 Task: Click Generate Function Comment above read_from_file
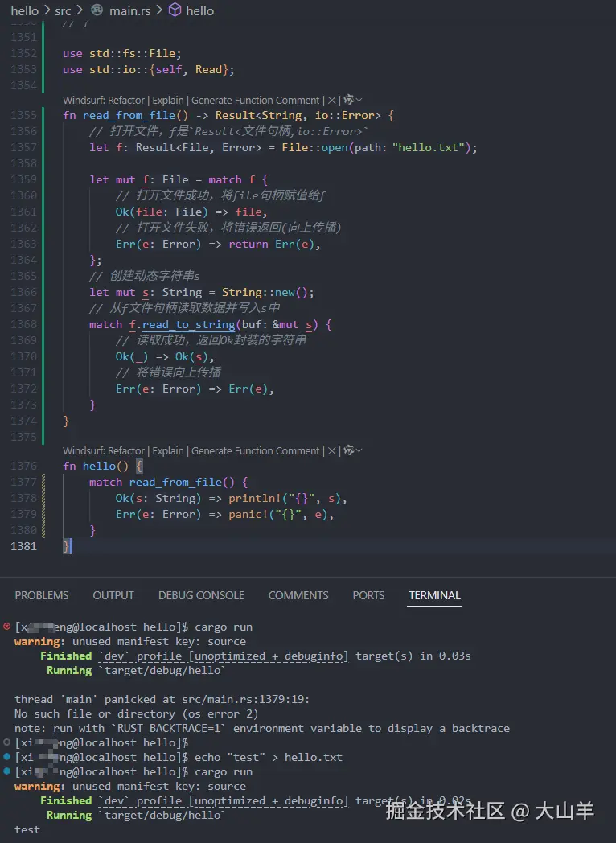click(255, 101)
